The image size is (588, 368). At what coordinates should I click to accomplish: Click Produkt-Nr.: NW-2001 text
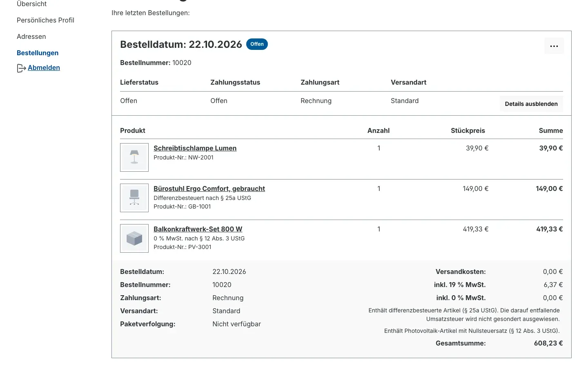coord(183,157)
